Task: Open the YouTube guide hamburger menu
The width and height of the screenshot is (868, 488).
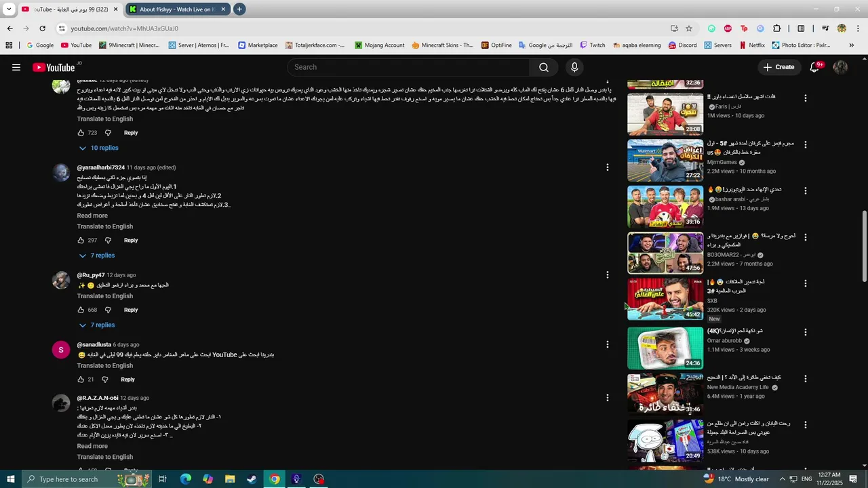Action: [16, 67]
